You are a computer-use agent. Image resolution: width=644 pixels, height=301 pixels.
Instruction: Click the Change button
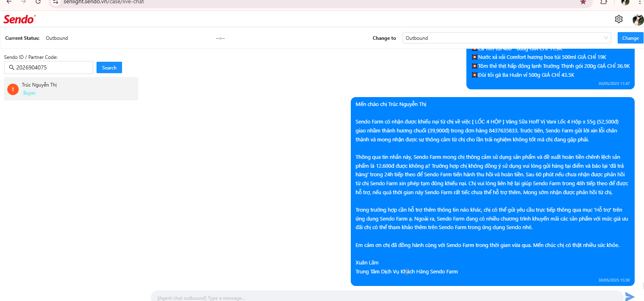(630, 38)
